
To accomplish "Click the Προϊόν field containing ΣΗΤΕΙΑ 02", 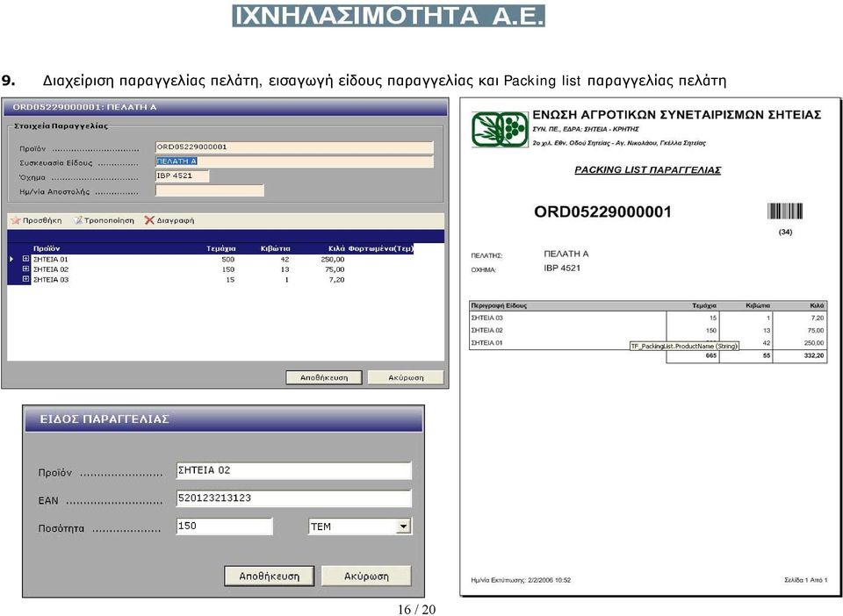I will 293,470.
